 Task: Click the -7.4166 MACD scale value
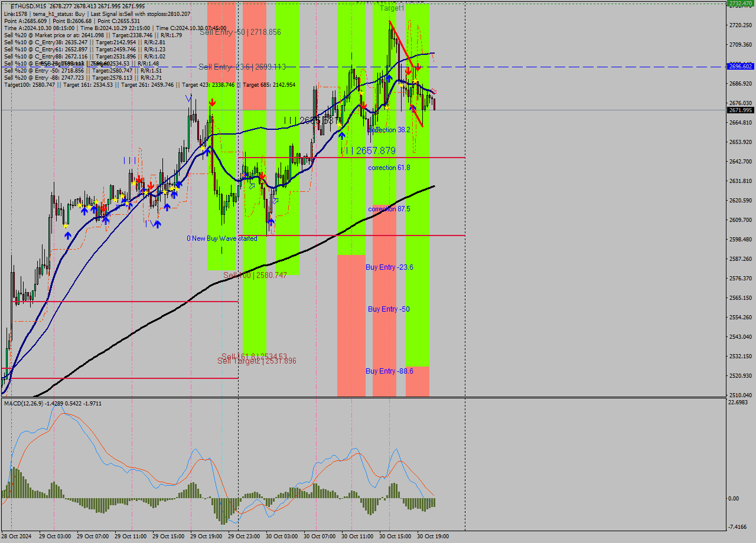(x=739, y=527)
